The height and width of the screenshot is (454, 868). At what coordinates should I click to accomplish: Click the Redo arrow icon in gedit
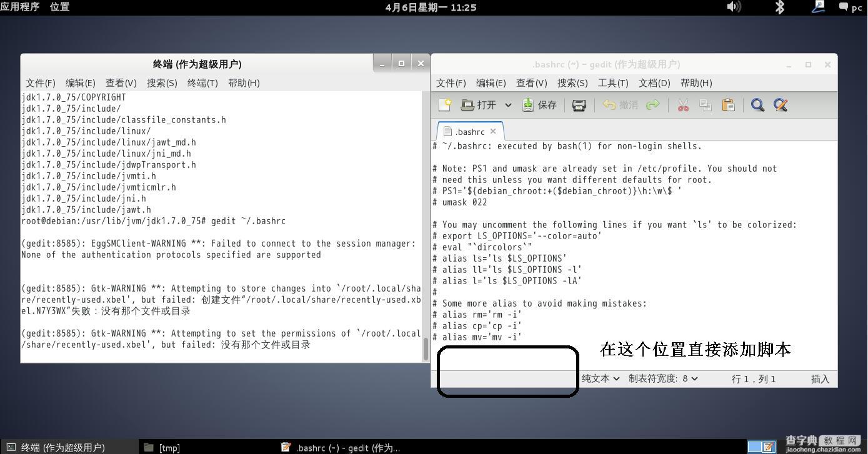click(x=652, y=105)
